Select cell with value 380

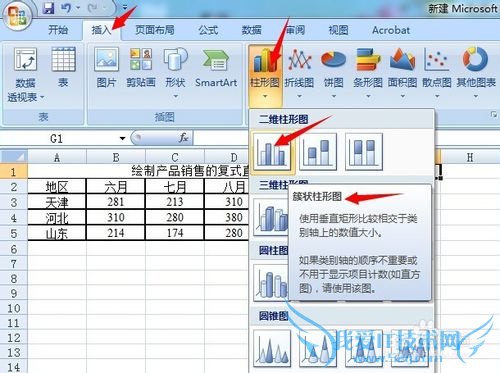pos(227,218)
